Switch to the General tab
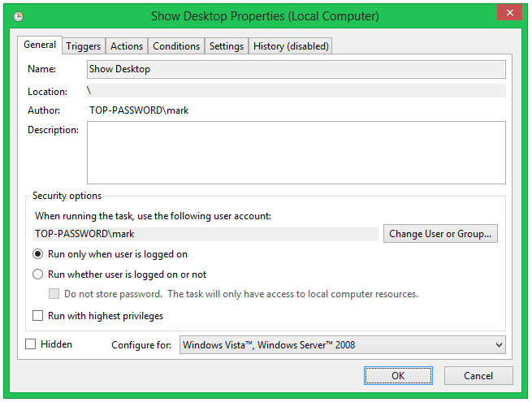Viewport: 532px width, 402px height. 40,45
